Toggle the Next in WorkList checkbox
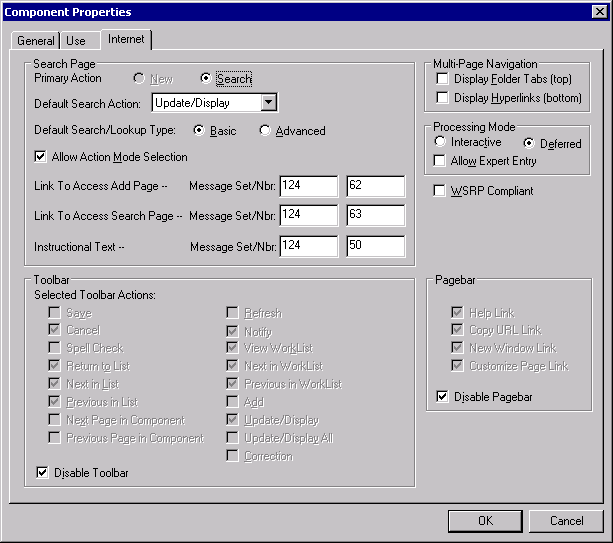Viewport: 613px width, 543px height. [x=232, y=366]
